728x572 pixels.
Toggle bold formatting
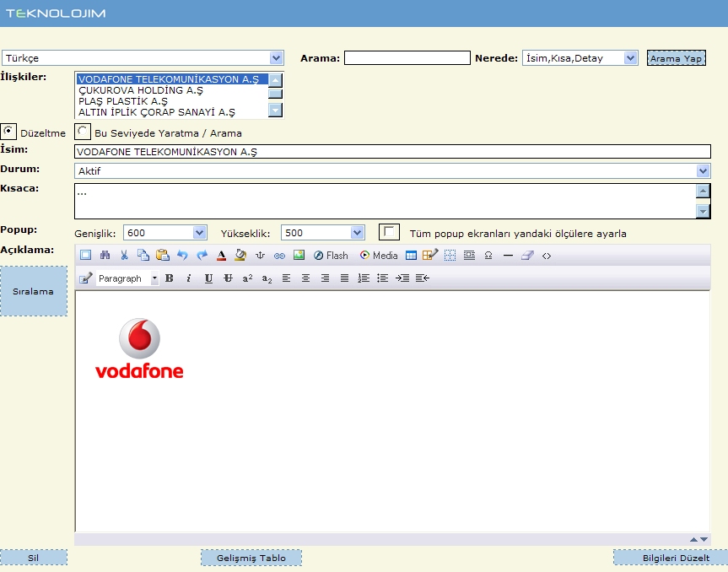coord(170,278)
